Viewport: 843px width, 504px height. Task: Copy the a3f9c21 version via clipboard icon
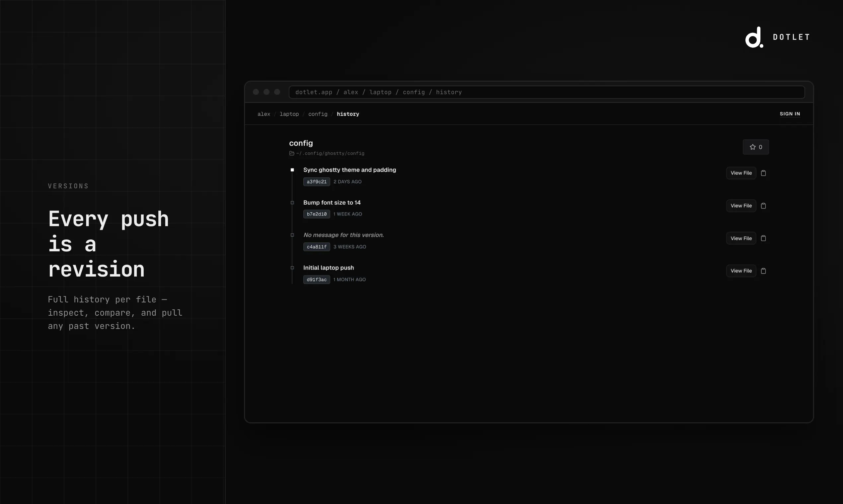[763, 173]
